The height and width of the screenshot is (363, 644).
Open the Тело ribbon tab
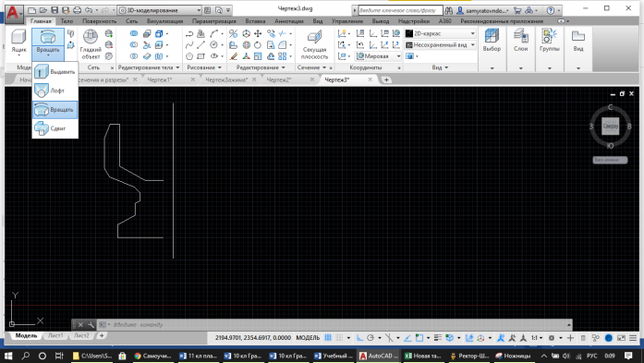(x=67, y=21)
